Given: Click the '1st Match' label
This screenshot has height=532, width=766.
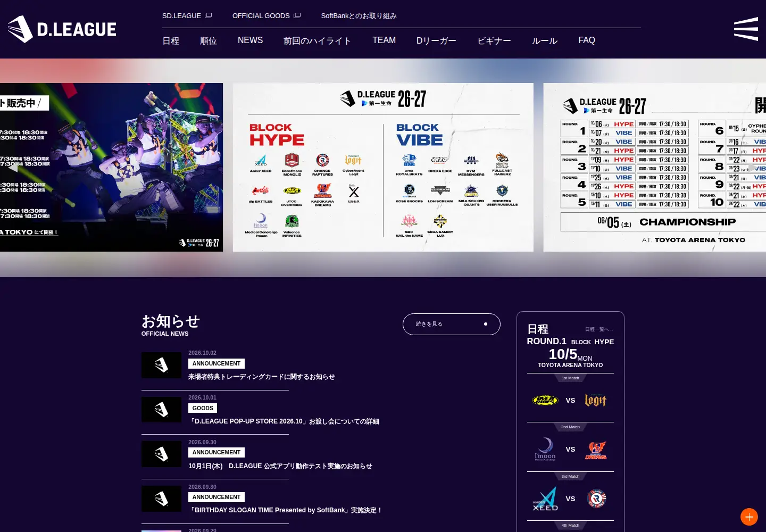Looking at the screenshot, I should click(x=570, y=378).
